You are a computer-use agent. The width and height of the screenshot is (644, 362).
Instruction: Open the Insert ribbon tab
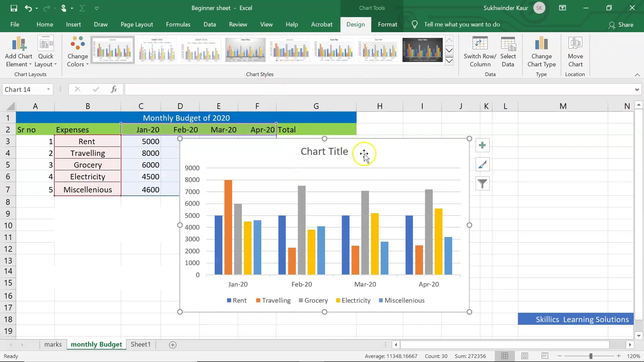click(x=73, y=24)
